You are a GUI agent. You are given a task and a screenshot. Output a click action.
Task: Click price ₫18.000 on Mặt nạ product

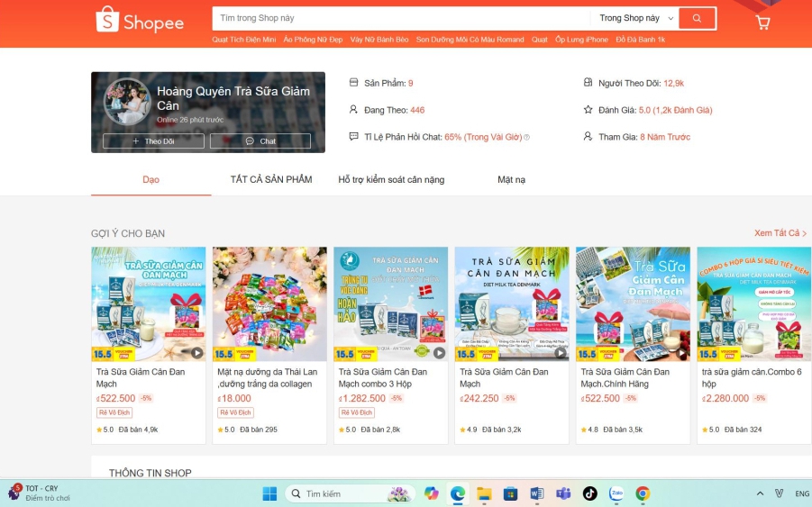(x=234, y=398)
